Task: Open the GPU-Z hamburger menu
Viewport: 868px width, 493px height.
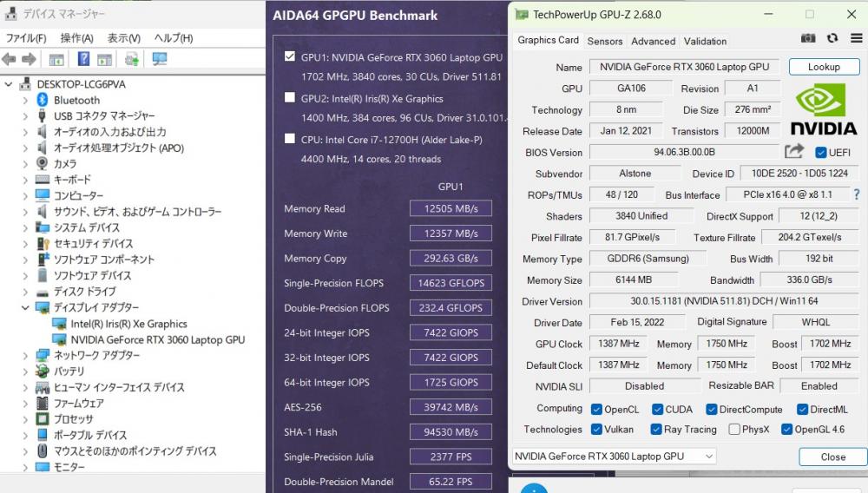Action: tap(857, 38)
